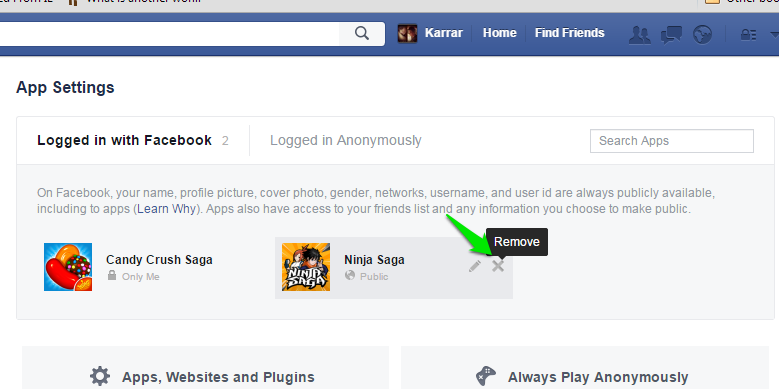The image size is (779, 389).
Task: Remove Ninja Saga with the X icon
Action: [x=498, y=266]
